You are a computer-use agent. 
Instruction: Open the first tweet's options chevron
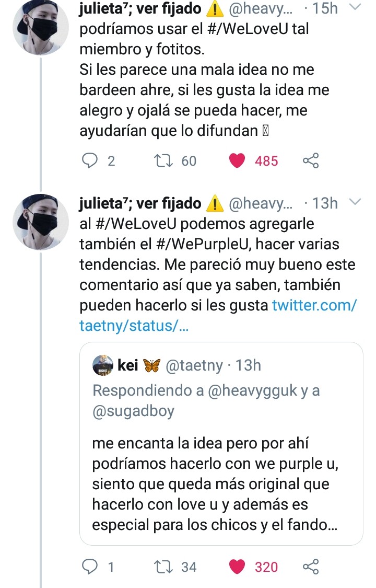(354, 7)
